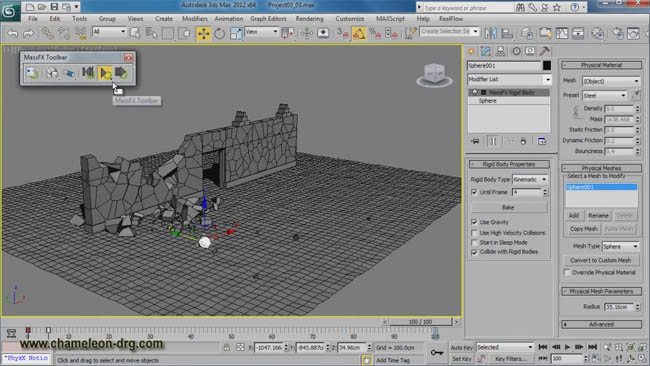Click the Key Filters button

[510, 359]
